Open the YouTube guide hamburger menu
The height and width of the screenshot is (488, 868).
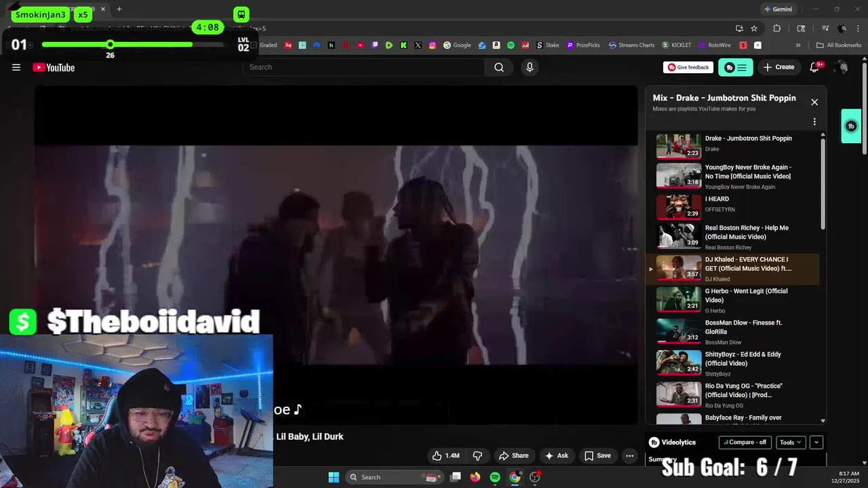(x=16, y=67)
